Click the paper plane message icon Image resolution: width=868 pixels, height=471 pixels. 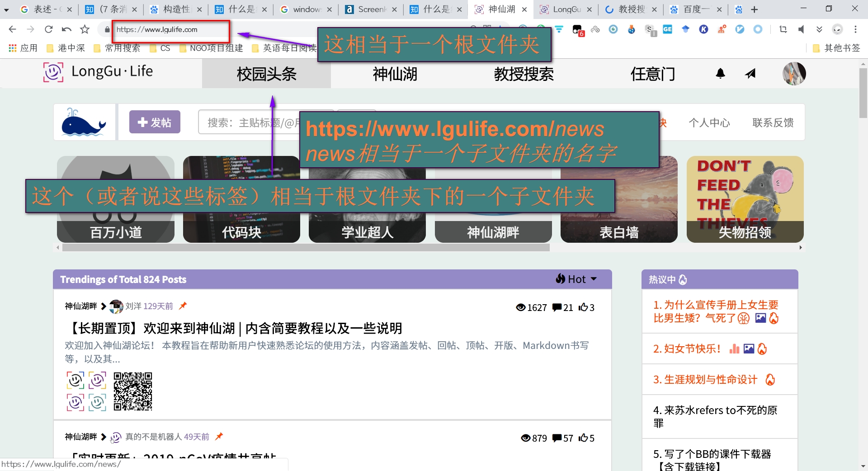pyautogui.click(x=750, y=74)
